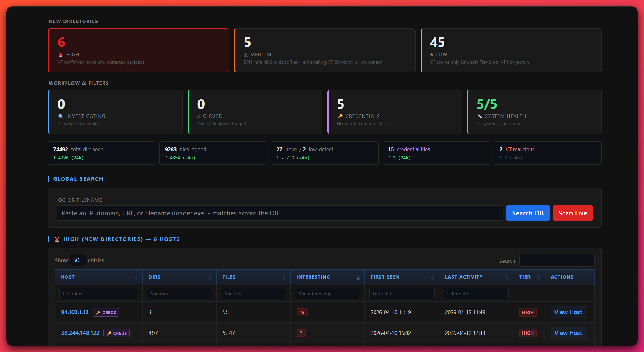
Task: Click the interesting count badge 16
Action: point(302,313)
